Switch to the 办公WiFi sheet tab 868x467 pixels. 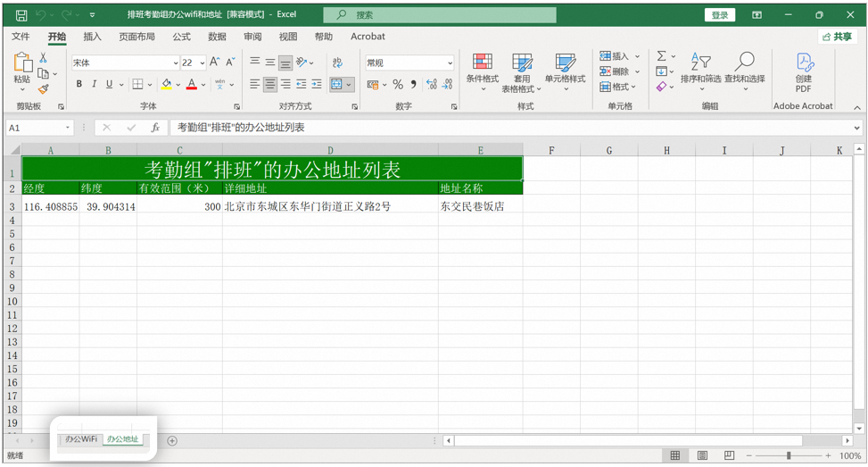click(81, 438)
